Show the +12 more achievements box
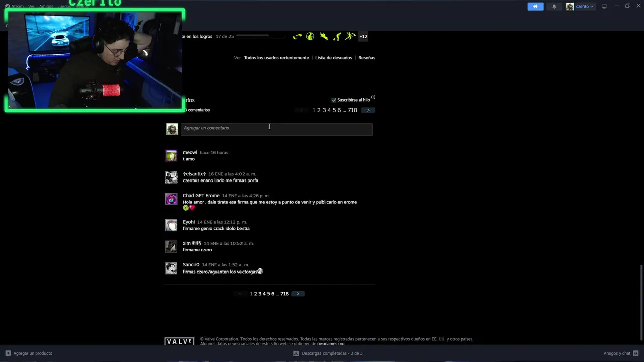This screenshot has height=362, width=644. pos(363,36)
